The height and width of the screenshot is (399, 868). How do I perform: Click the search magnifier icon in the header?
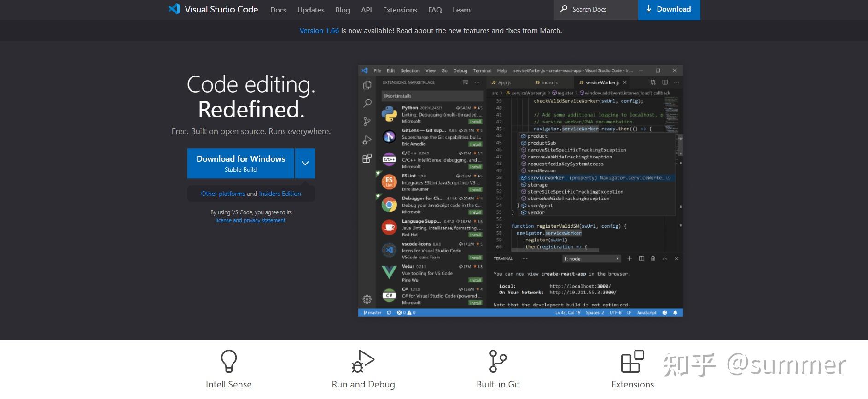pos(564,9)
